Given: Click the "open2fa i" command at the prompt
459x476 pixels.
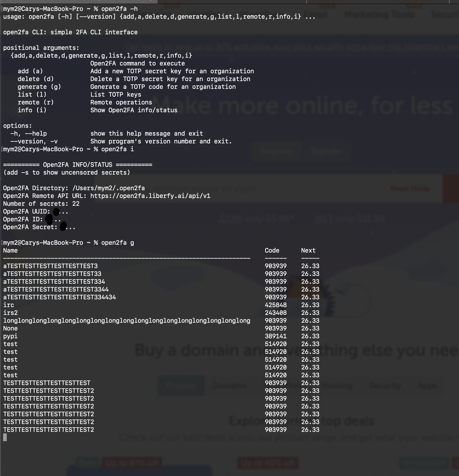Looking at the screenshot, I should point(118,149).
